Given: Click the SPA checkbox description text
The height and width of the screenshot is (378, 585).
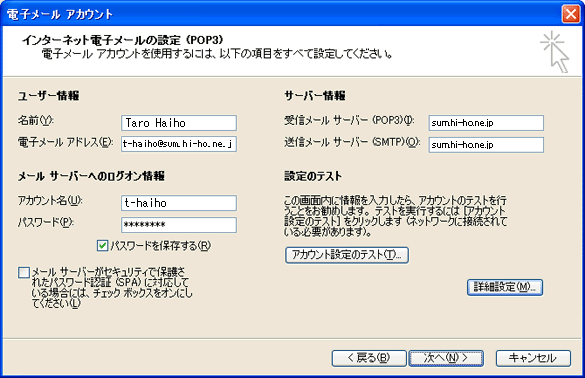Looking at the screenshot, I should (x=112, y=288).
